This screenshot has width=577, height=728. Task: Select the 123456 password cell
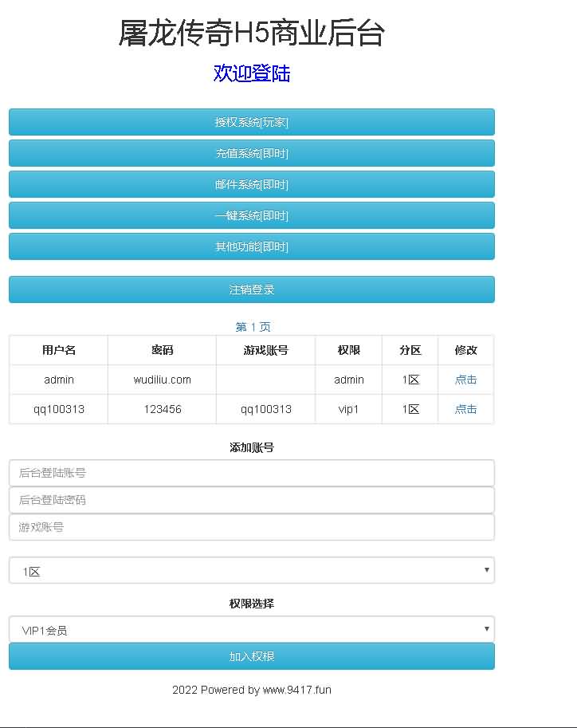pyautogui.click(x=162, y=410)
